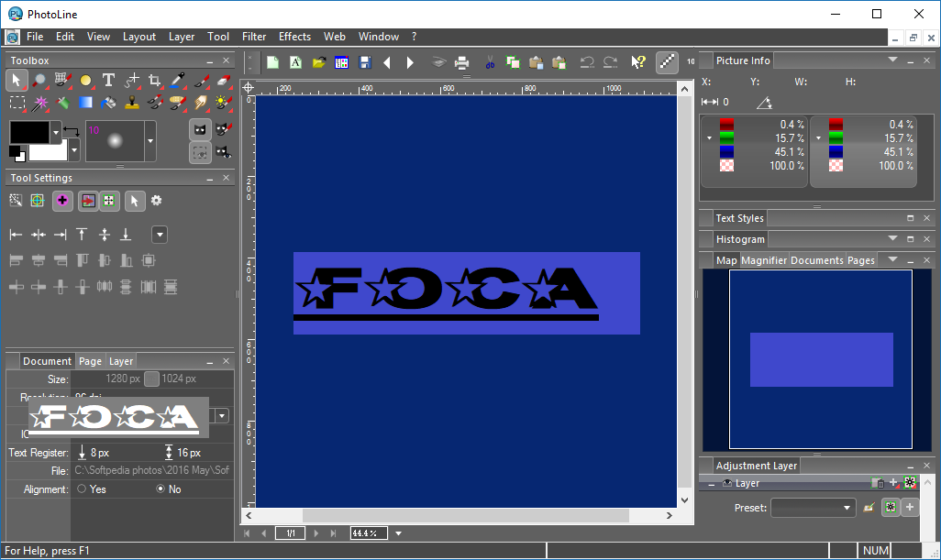Reset colors with small black-white squares
Viewport: 941px width, 560px height.
pyautogui.click(x=17, y=153)
